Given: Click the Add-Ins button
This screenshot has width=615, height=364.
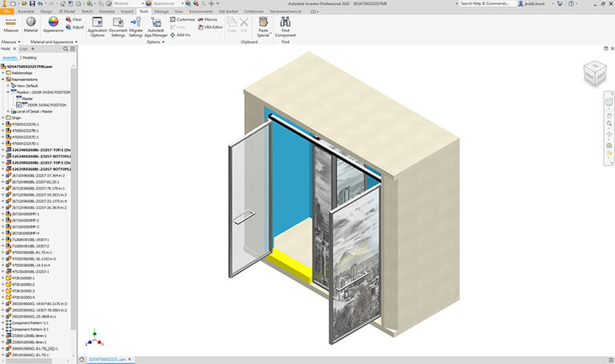Looking at the screenshot, I should point(181,35).
